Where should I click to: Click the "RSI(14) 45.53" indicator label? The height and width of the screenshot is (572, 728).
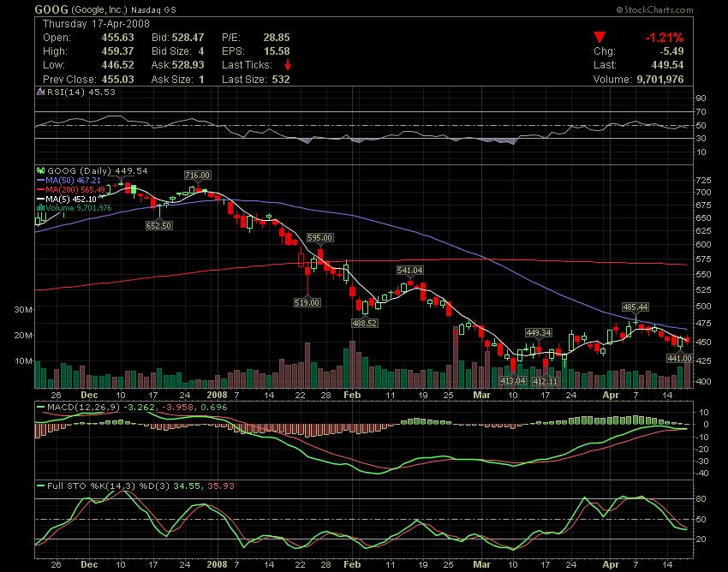click(x=81, y=92)
